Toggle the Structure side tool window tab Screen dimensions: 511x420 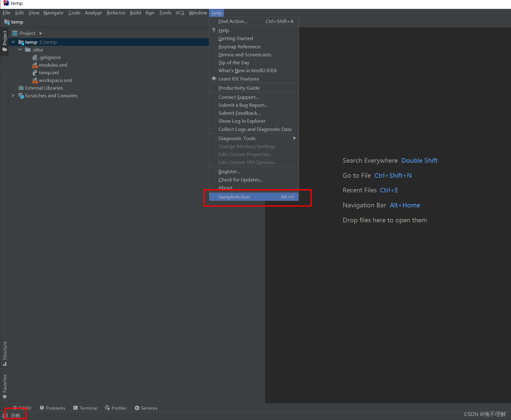[5, 354]
